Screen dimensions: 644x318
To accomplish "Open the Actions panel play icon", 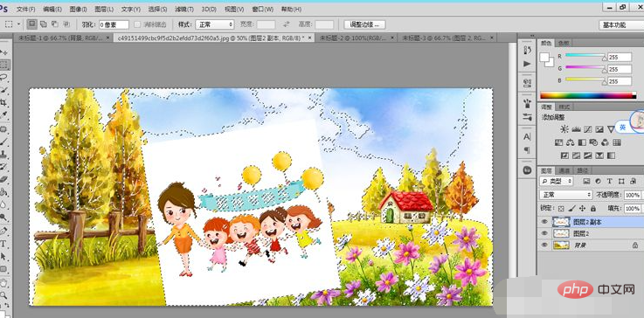I will (528, 64).
